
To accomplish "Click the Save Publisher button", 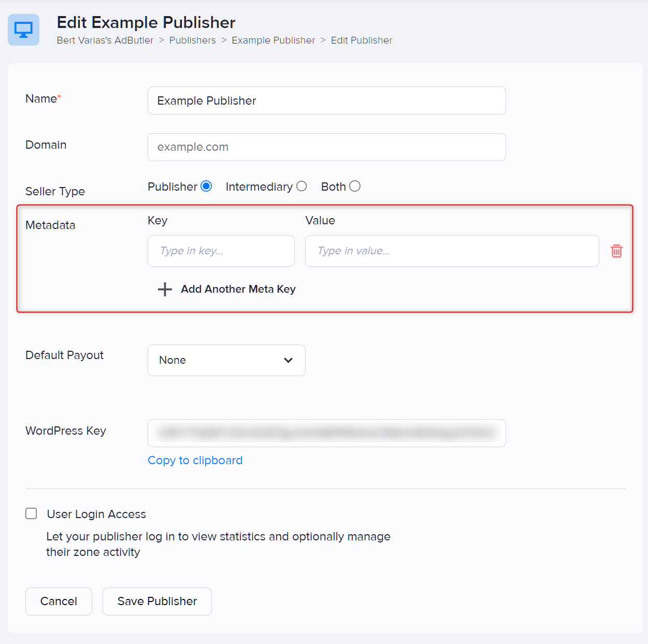I will point(157,601).
